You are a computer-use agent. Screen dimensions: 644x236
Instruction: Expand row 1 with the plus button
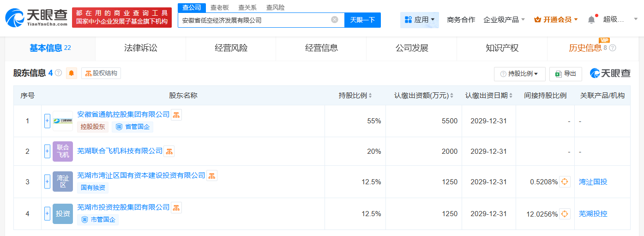(47, 121)
